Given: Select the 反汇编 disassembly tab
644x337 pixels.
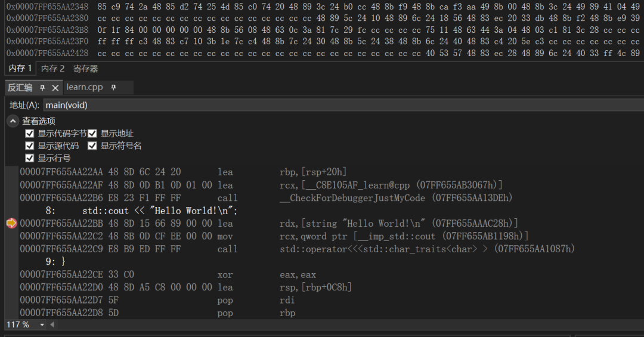Looking at the screenshot, I should 20,88.
